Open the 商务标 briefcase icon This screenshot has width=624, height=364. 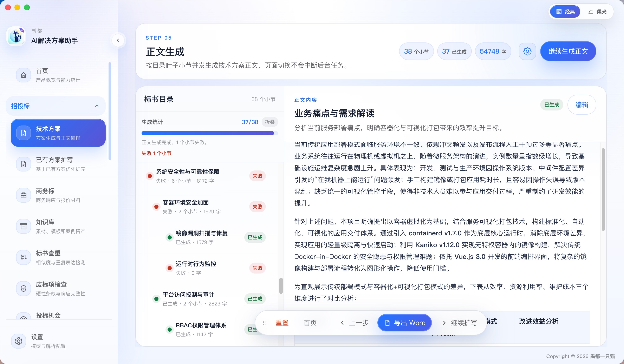(x=24, y=195)
